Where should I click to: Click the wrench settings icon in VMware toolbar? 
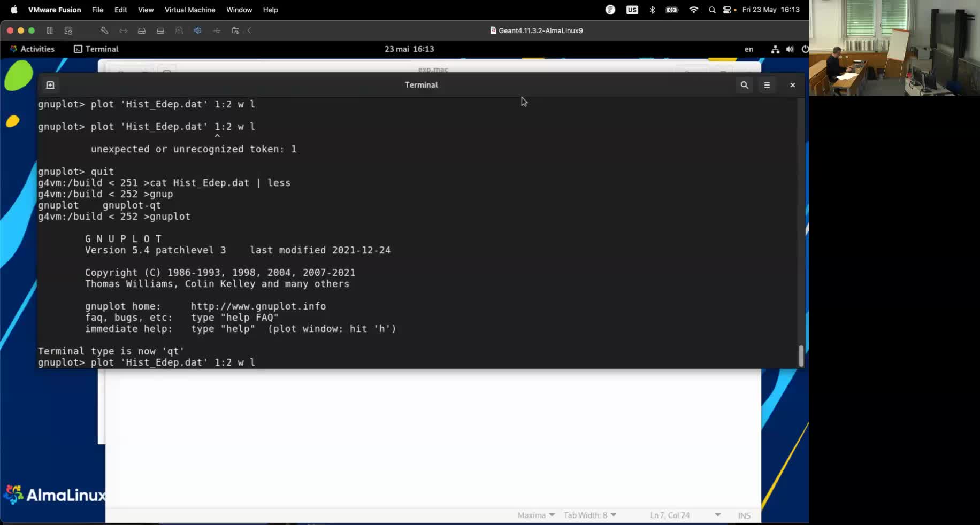(x=105, y=30)
